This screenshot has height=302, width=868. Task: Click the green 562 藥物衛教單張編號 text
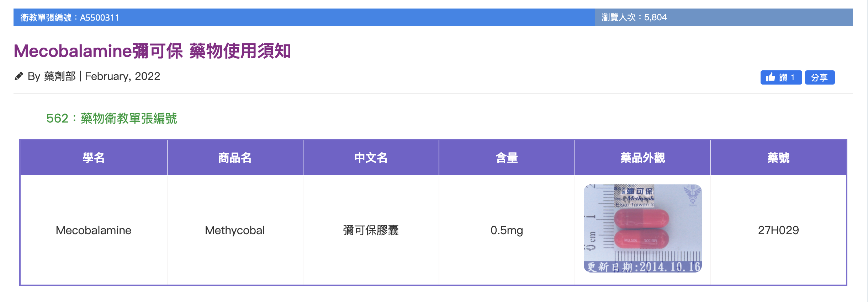[x=111, y=118]
